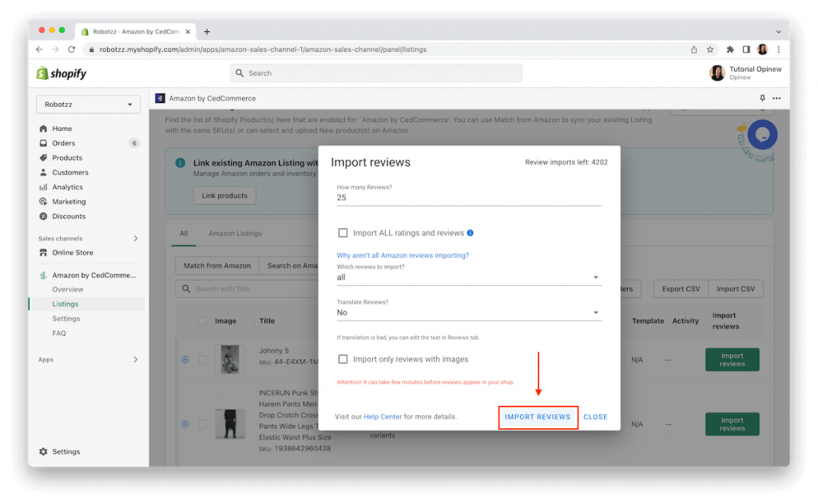Click the Link products button
This screenshot has width=818, height=504.
[224, 195]
